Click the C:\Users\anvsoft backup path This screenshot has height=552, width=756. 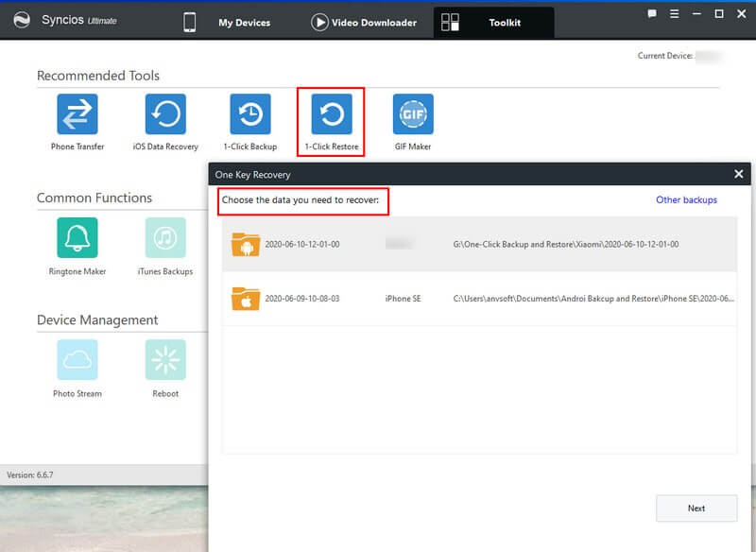(593, 299)
